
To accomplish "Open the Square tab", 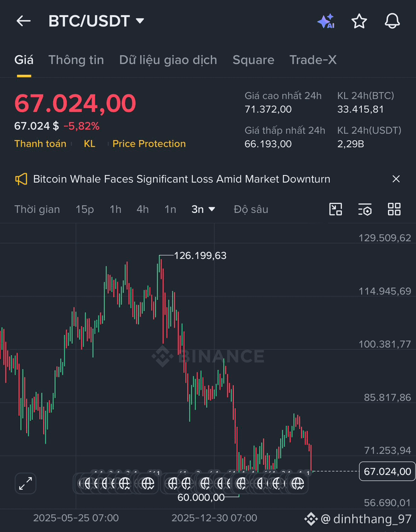I will (x=253, y=60).
